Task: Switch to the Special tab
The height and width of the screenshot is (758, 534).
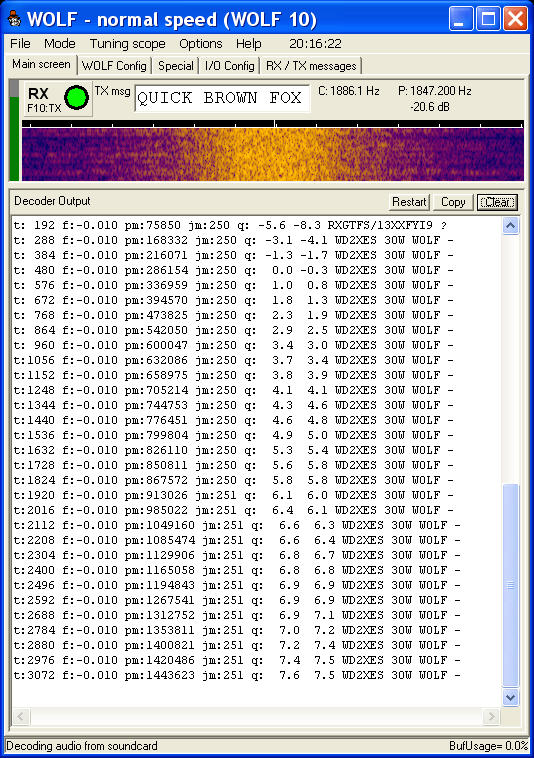Action: (175, 66)
